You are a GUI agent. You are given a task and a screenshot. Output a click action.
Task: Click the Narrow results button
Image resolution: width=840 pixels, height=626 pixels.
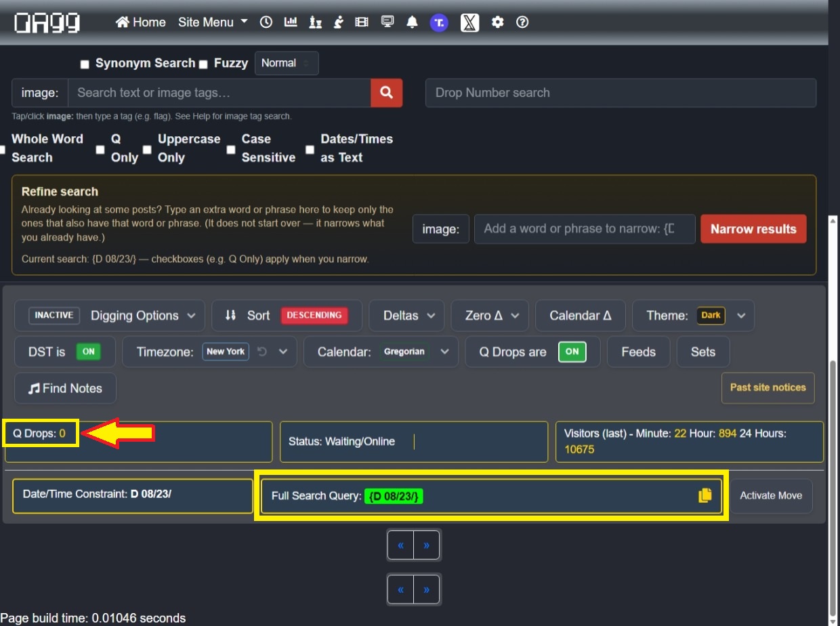(x=753, y=229)
